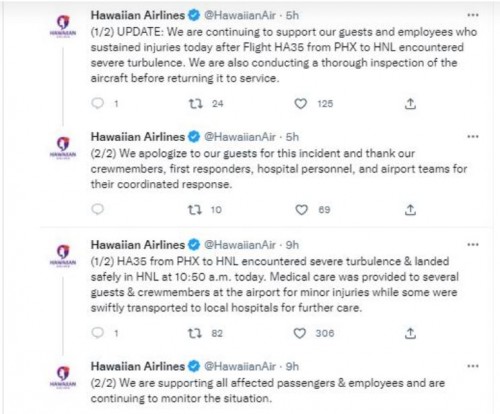The height and width of the screenshot is (414, 500).
Task: Share the landing announcement tweet
Action: (410, 333)
